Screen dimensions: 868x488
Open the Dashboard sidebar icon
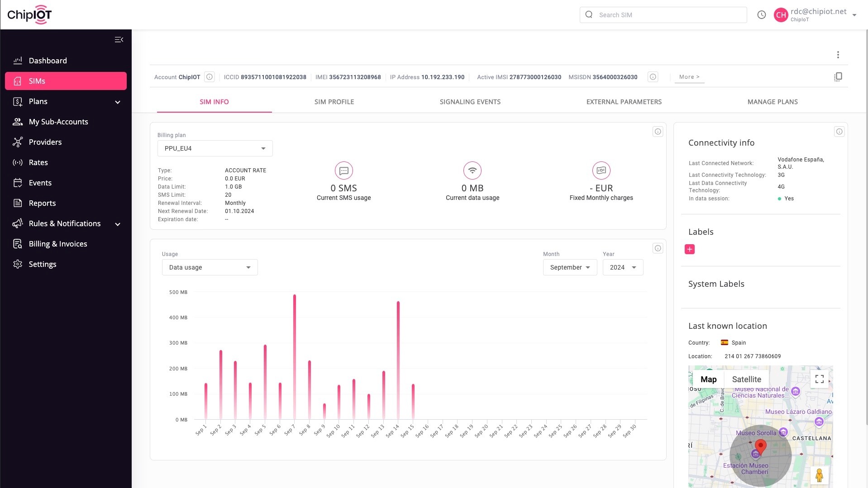tap(18, 61)
